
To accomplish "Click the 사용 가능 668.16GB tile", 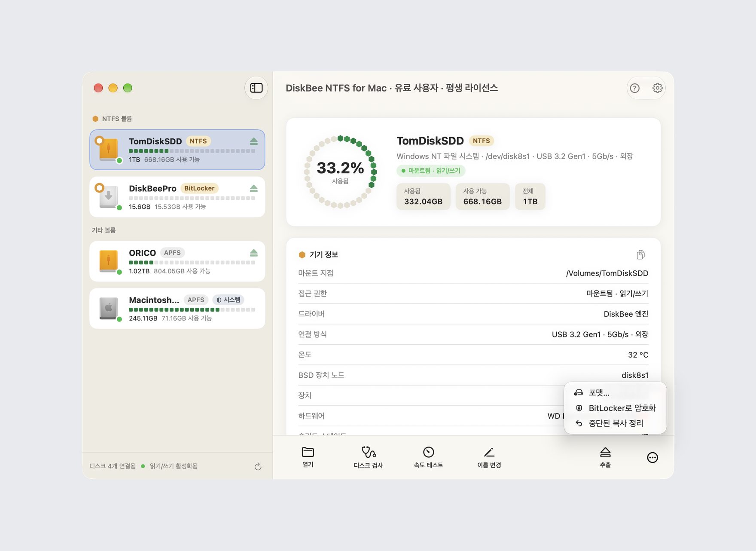I will click(x=482, y=197).
